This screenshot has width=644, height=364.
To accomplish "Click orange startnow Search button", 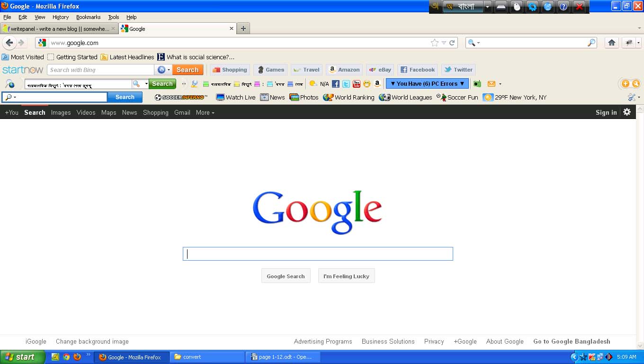I will click(x=188, y=70).
